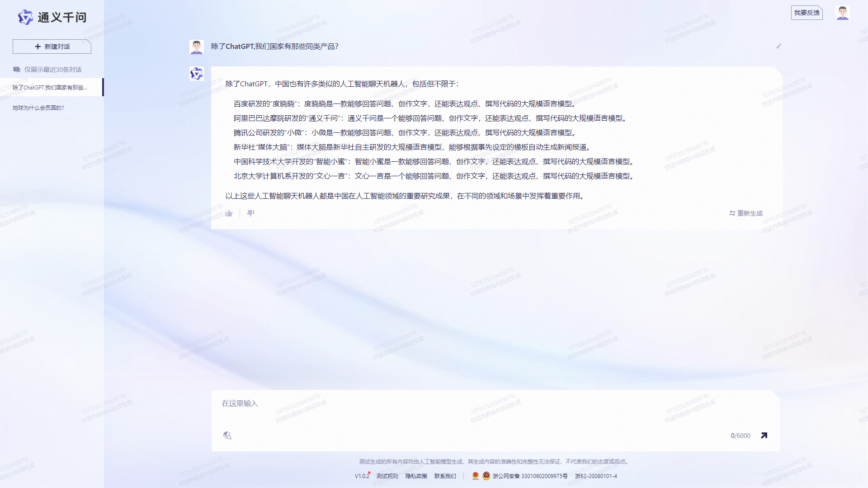Viewport: 868px width, 488px height.
Task: Open the 我要反馈 feedback button
Action: pos(807,13)
